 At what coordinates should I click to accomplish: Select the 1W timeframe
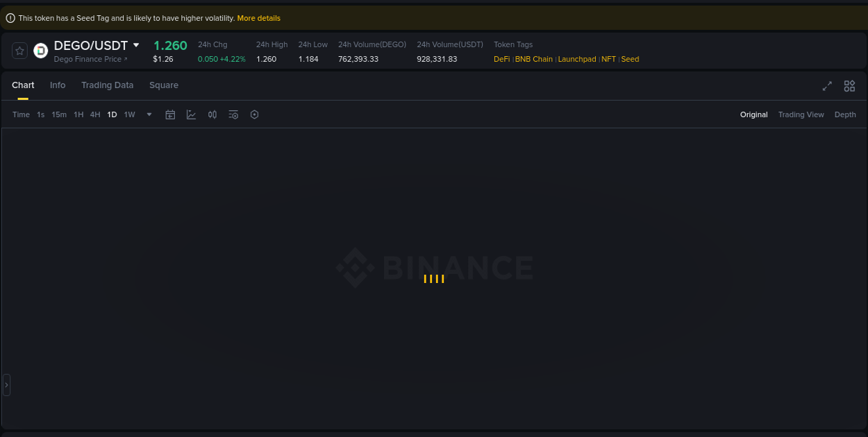(x=129, y=114)
